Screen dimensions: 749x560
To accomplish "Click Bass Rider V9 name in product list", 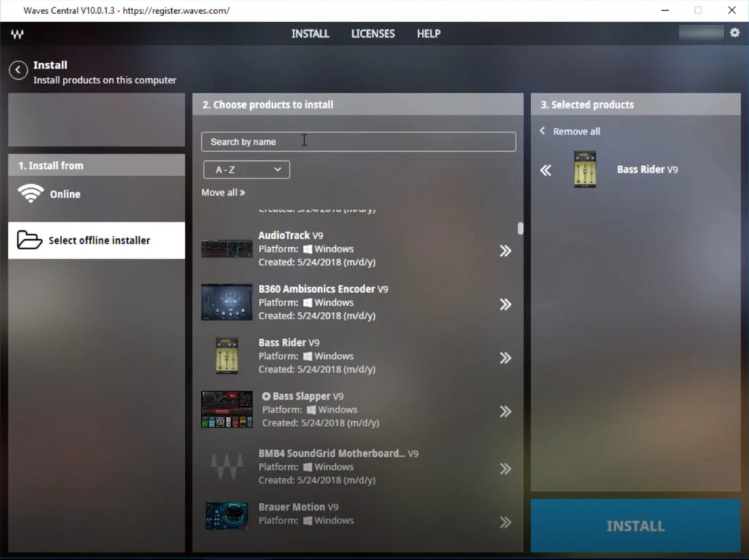I will [x=288, y=342].
